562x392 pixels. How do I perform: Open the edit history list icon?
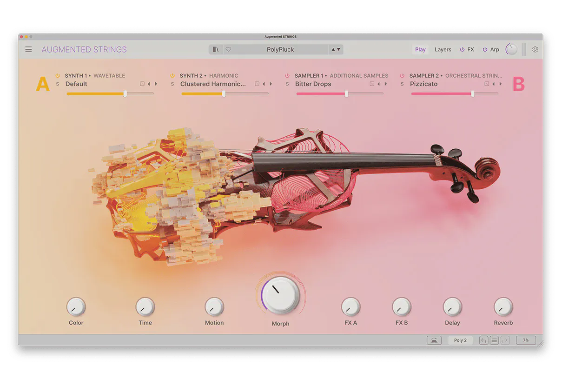[x=494, y=340]
